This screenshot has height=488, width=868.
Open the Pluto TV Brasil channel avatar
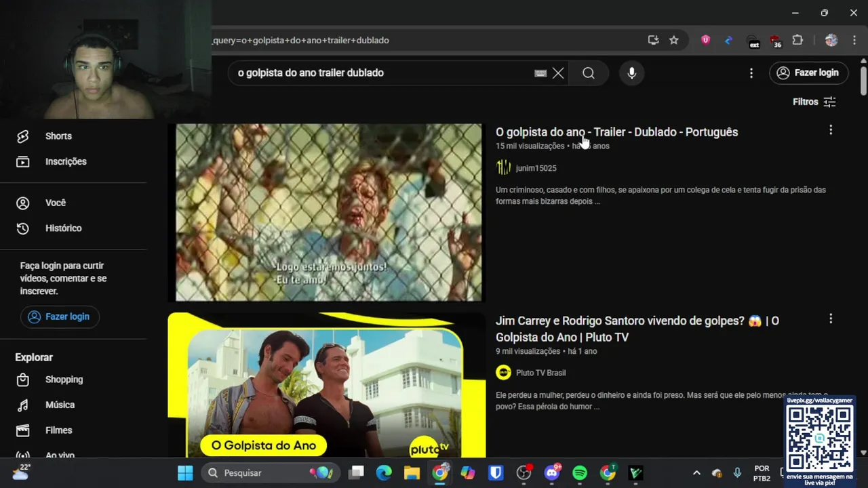click(x=503, y=373)
